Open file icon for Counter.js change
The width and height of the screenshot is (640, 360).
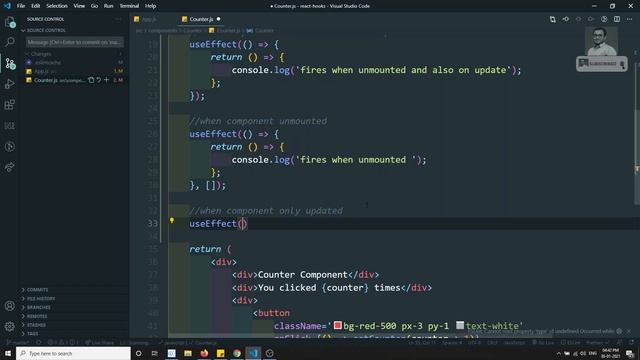(91, 80)
